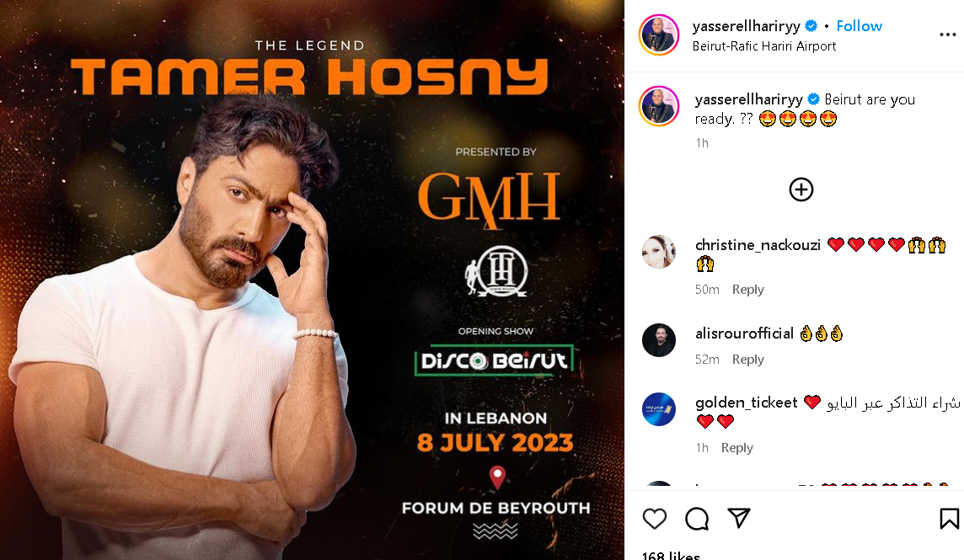Follow yasserellhariryy
964x560 pixels.
[859, 26]
